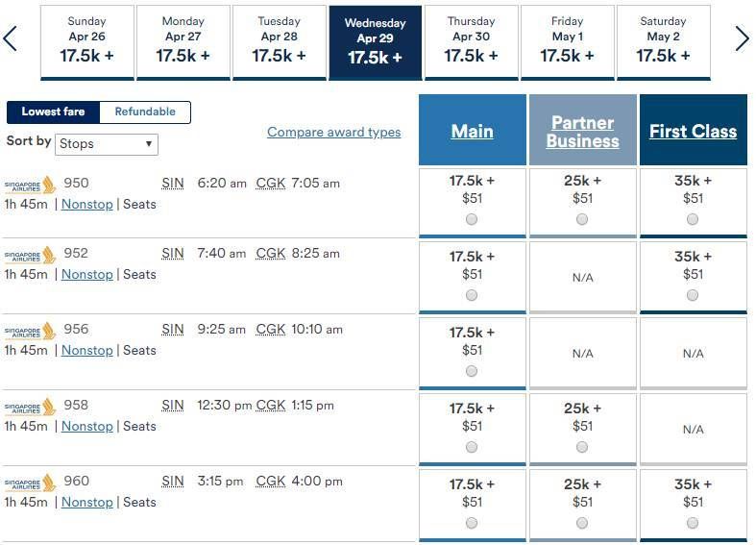Open the Sort by Stops dropdown
The height and width of the screenshot is (545, 756).
(x=107, y=144)
